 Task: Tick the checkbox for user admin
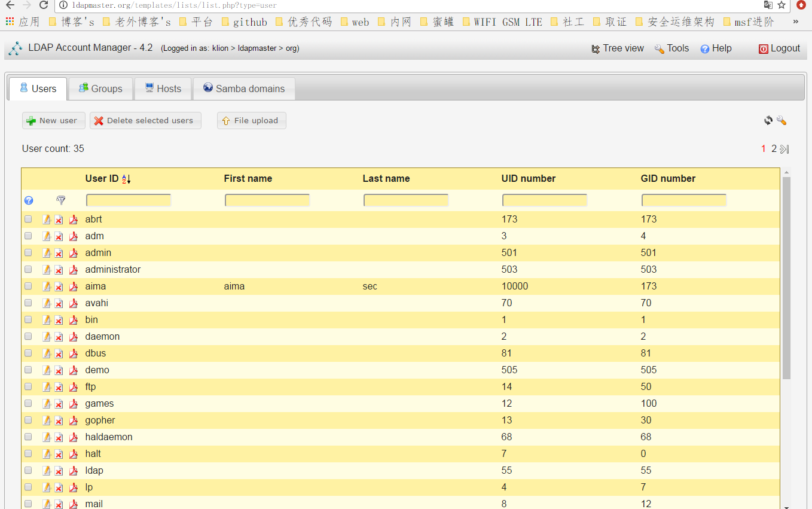point(28,253)
